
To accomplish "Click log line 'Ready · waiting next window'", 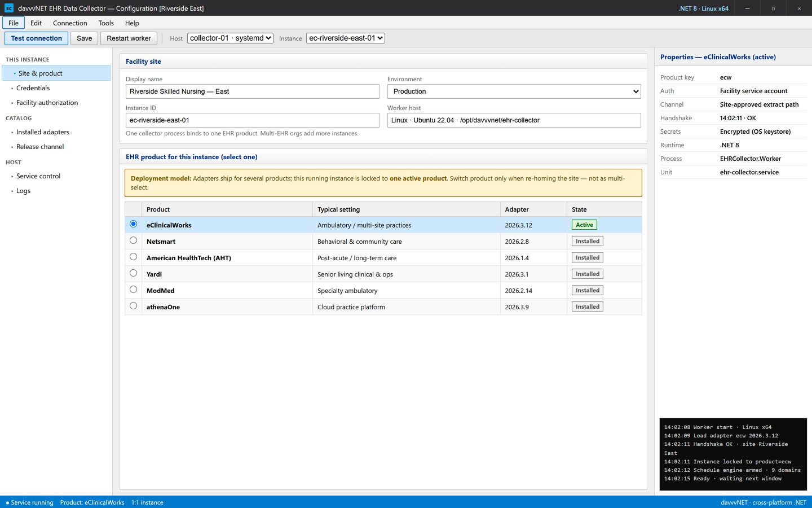I will (x=723, y=479).
